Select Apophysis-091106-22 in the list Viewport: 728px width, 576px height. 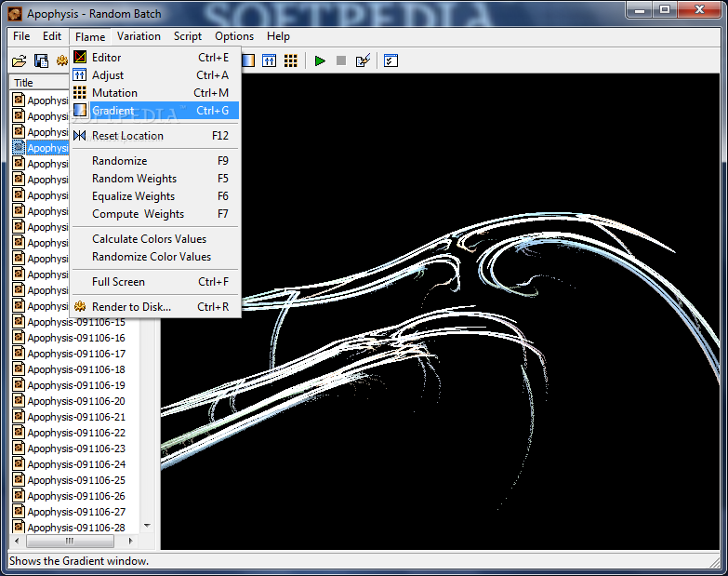click(x=76, y=433)
